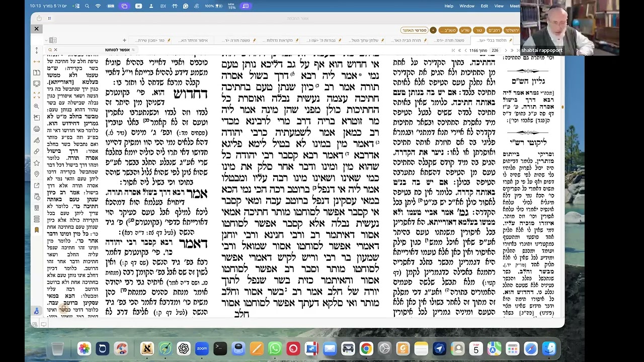Screen dimensions: 644x362
Task: Open the Help menu in the menu bar
Action: coord(449,6)
